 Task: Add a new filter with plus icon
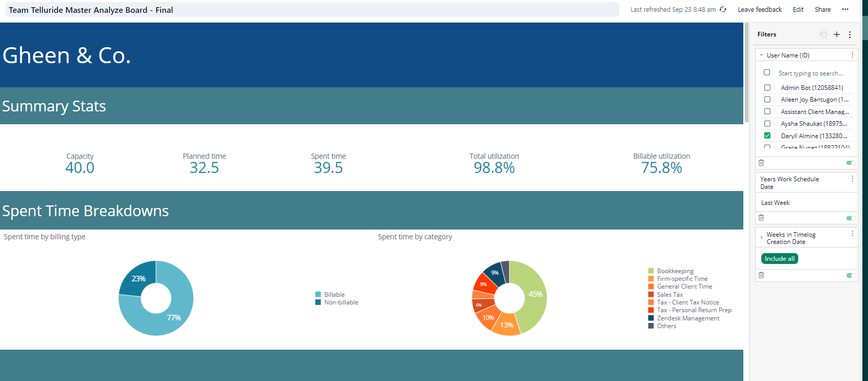pyautogui.click(x=837, y=34)
